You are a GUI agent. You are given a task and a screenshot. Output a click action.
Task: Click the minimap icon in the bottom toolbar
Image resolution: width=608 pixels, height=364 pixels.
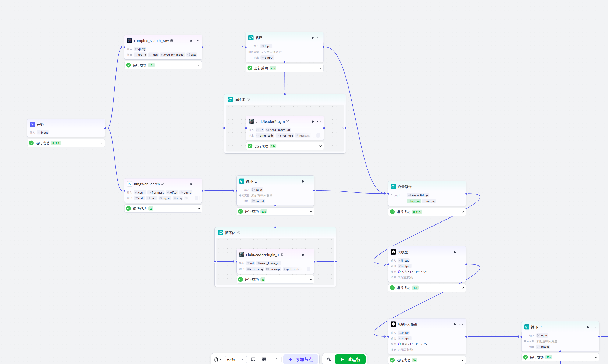275,359
